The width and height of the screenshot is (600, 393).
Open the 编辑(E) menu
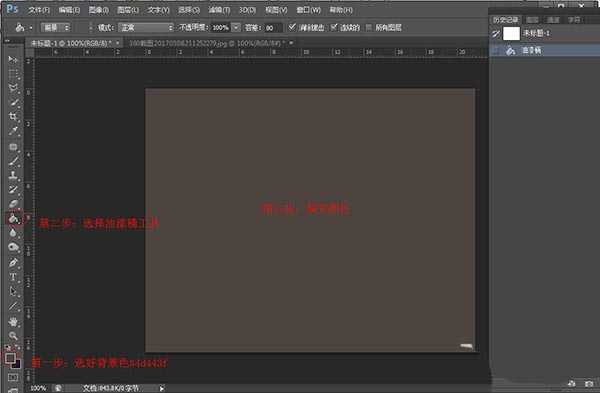(x=70, y=10)
